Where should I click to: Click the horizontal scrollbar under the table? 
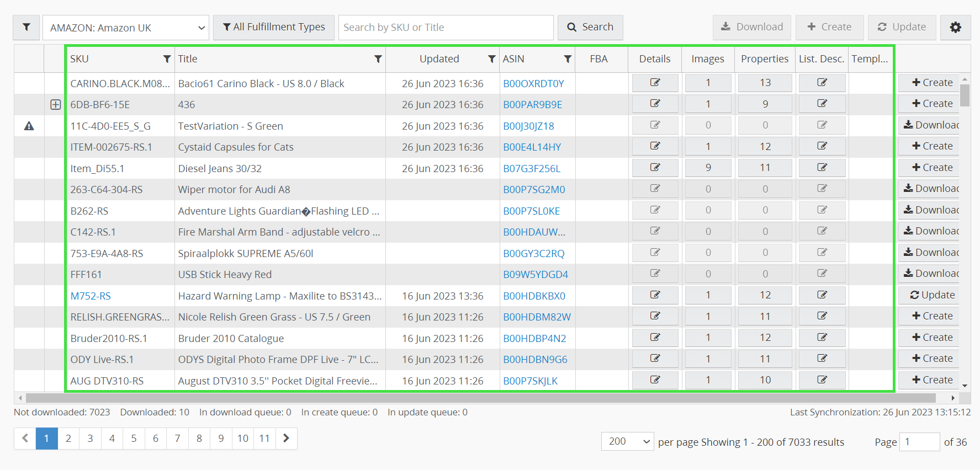(480, 398)
